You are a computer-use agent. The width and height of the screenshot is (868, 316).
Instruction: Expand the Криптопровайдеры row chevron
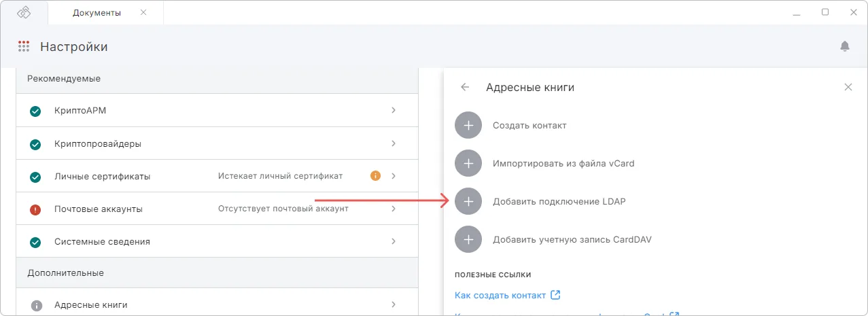coord(394,143)
